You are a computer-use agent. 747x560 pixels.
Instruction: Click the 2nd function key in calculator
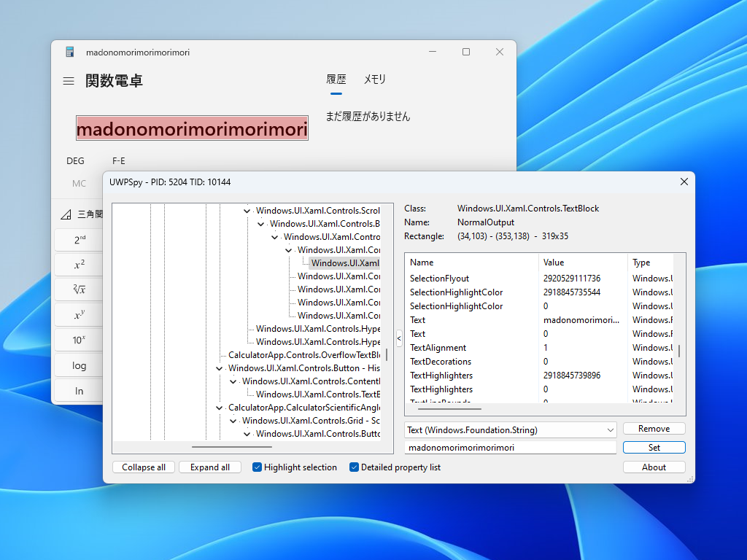coord(79,240)
